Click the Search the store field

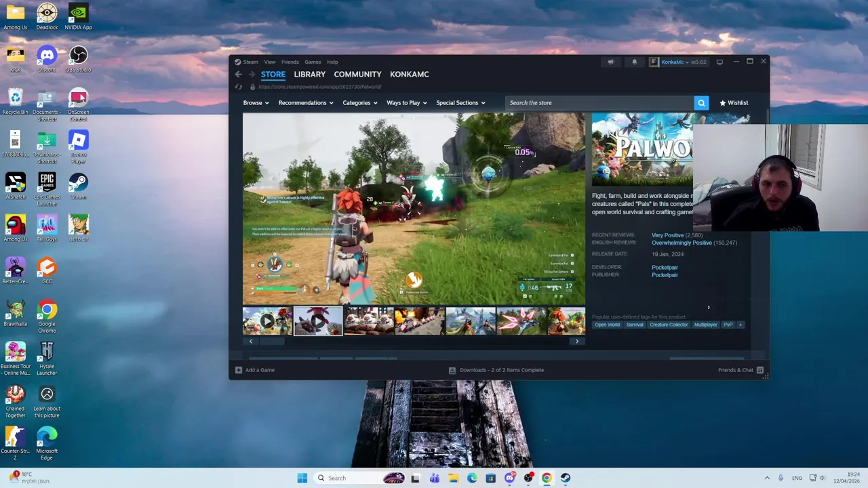click(x=599, y=103)
